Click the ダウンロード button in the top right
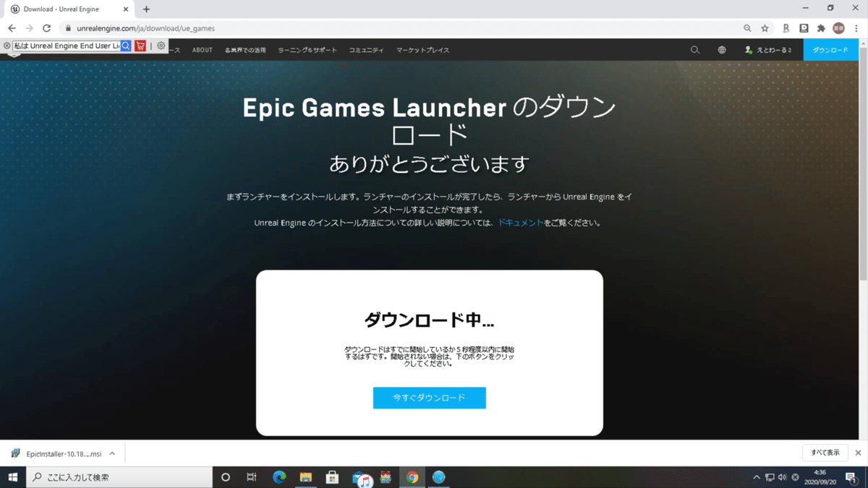The height and width of the screenshot is (488, 868). coord(830,50)
